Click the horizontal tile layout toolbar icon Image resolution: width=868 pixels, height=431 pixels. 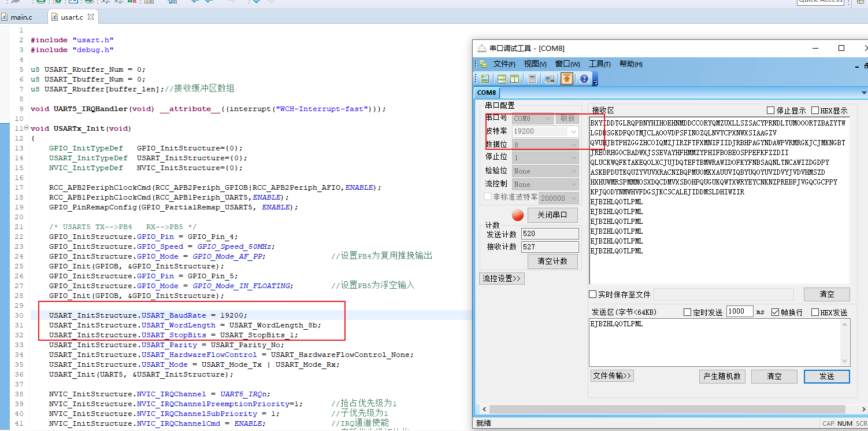point(502,79)
